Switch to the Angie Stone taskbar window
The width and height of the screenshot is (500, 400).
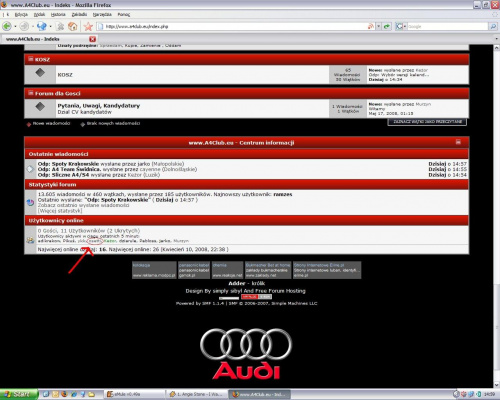[x=197, y=394]
